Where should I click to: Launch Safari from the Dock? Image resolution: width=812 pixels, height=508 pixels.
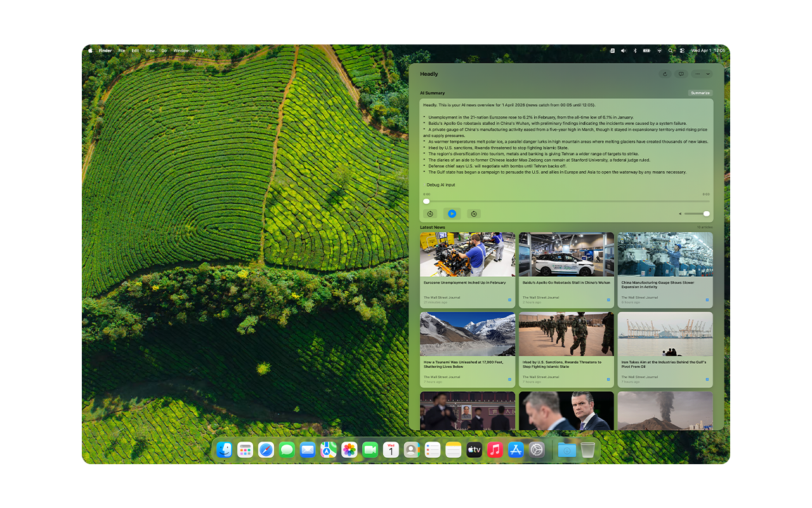coord(266,450)
